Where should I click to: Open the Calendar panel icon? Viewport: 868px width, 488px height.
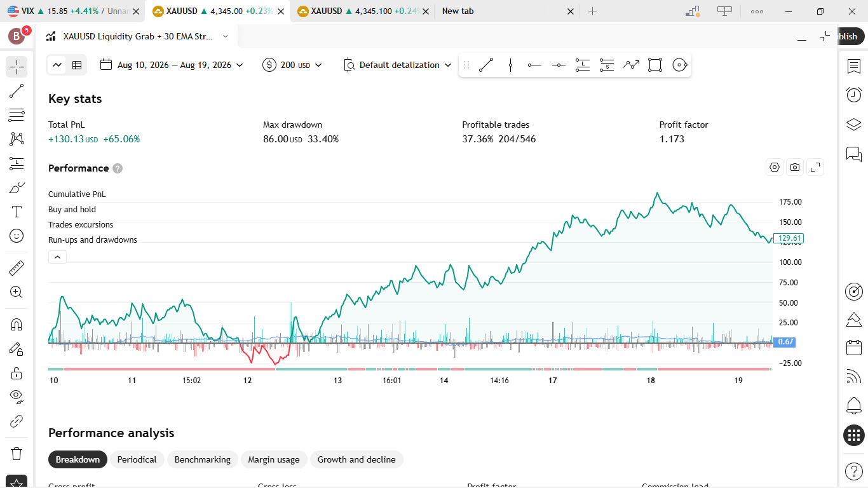853,347
